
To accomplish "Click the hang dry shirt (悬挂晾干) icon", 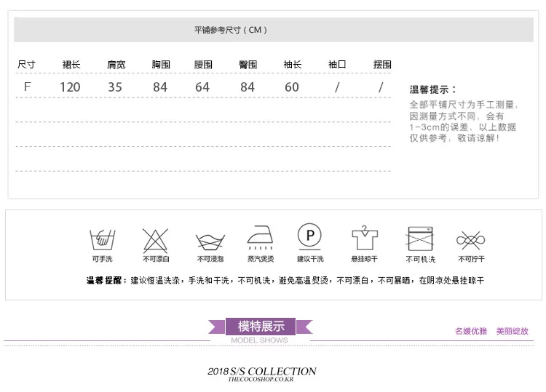I will 365,238.
